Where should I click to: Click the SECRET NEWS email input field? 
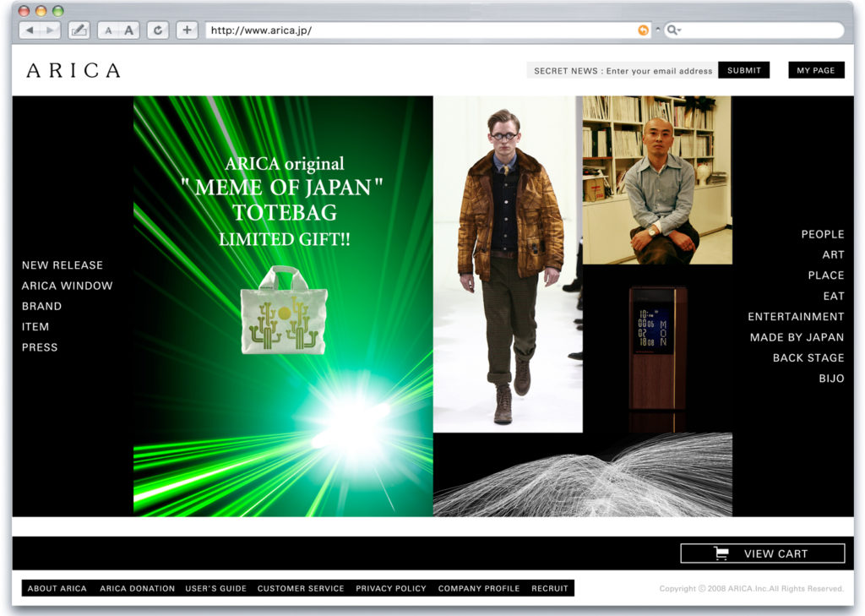pos(623,71)
